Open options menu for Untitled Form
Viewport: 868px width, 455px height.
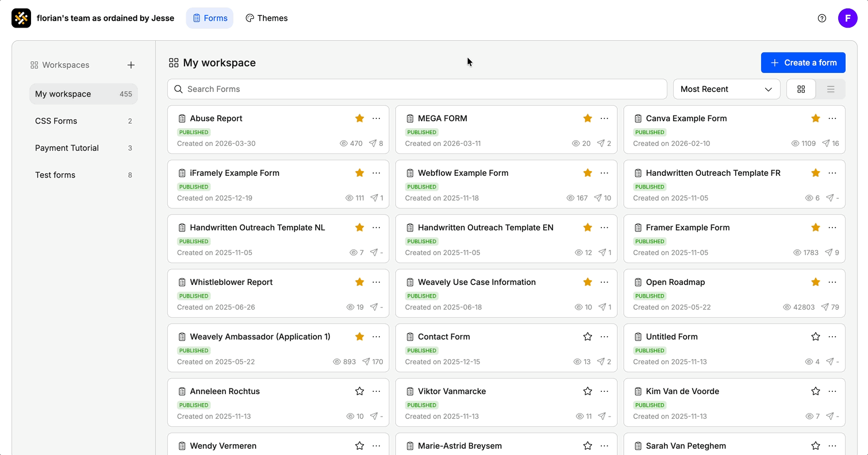click(832, 337)
